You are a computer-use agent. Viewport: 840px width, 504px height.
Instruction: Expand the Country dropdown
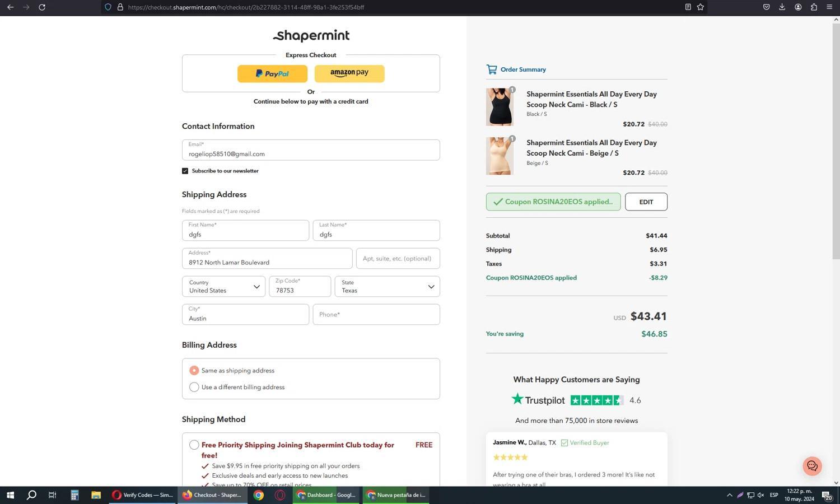(x=223, y=287)
